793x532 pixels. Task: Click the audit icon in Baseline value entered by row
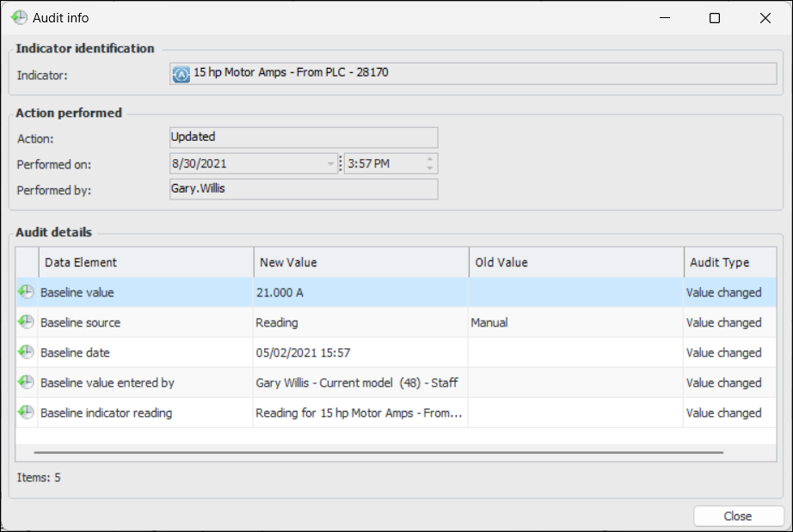[x=26, y=382]
